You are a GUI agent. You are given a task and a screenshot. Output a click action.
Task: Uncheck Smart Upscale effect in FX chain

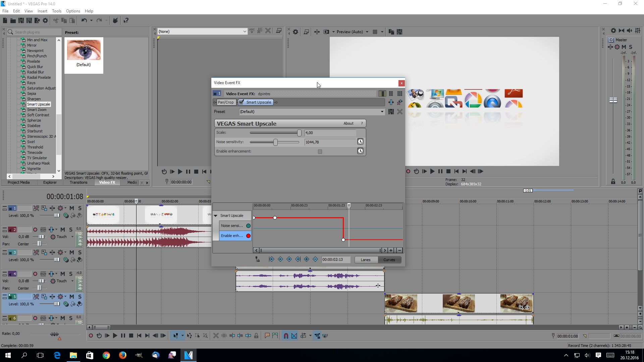(241, 102)
